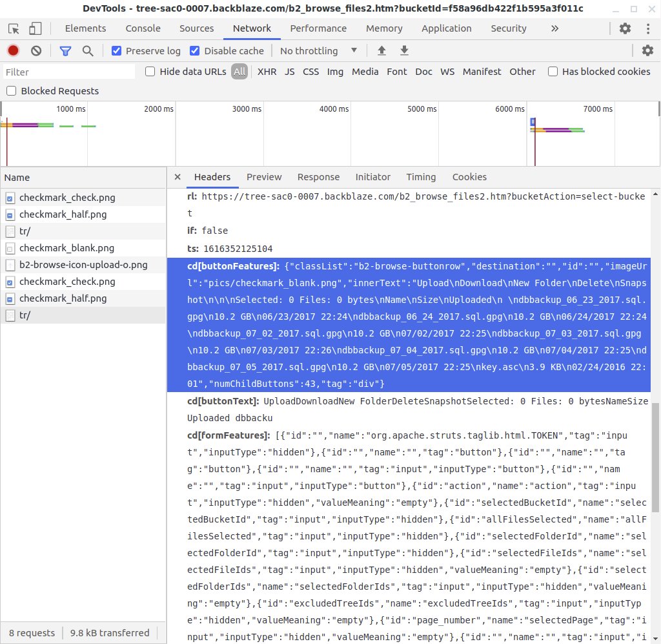661x644 pixels.
Task: Filter requests by XHR
Action: pos(267,72)
